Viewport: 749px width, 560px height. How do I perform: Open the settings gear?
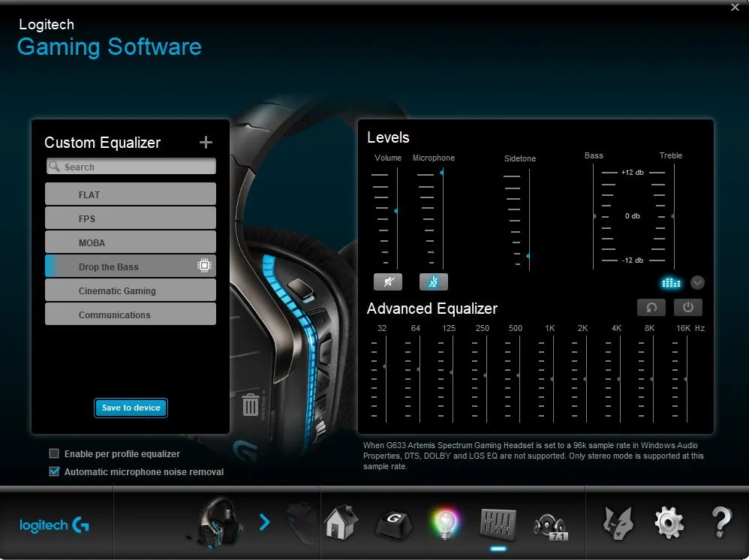coord(669,522)
